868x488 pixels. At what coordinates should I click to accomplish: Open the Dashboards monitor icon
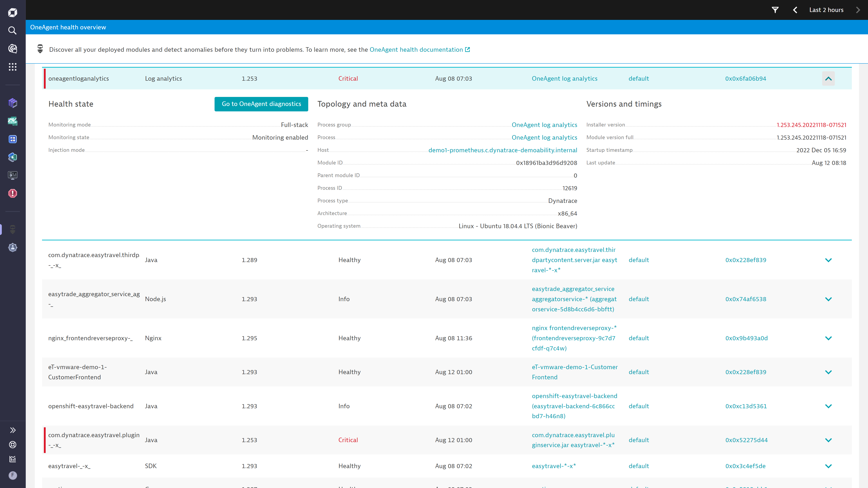[12, 175]
